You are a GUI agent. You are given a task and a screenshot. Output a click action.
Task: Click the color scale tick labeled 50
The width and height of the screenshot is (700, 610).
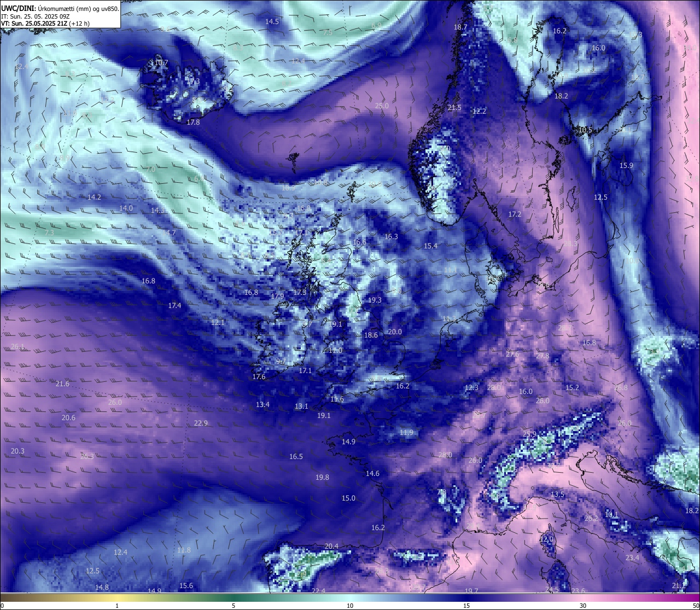pos(696,606)
